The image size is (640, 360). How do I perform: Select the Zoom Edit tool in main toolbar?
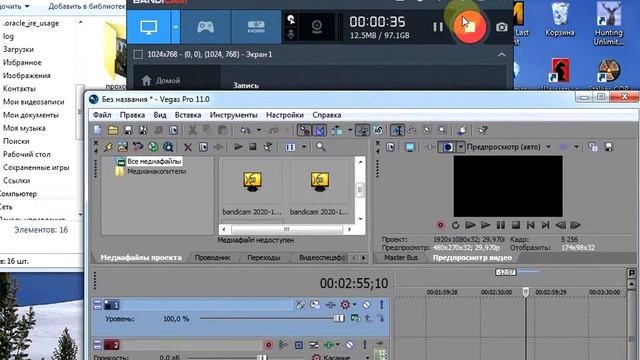(x=442, y=130)
